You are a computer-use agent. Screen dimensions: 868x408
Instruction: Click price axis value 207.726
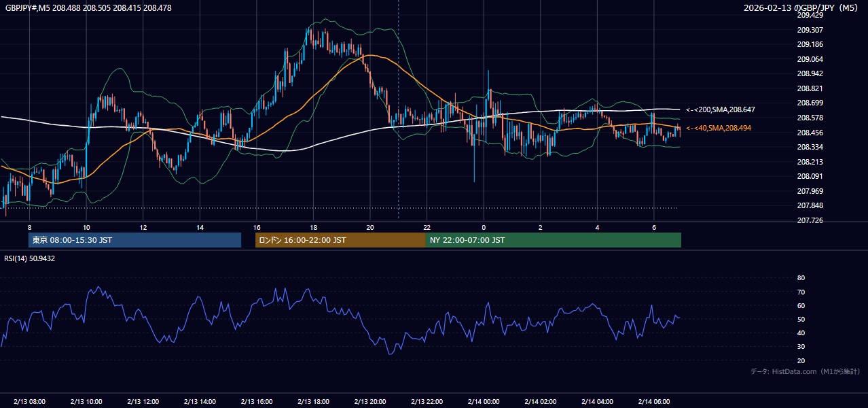[810, 220]
